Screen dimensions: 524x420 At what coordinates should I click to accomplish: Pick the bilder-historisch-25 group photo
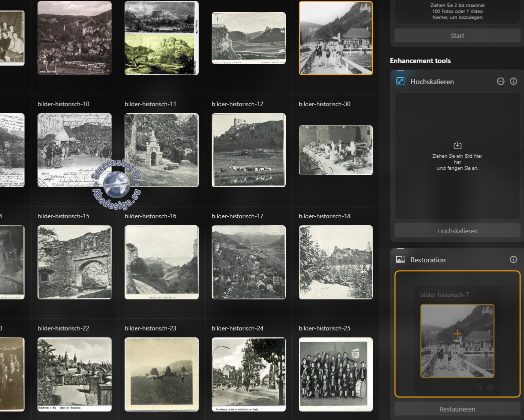pos(336,374)
